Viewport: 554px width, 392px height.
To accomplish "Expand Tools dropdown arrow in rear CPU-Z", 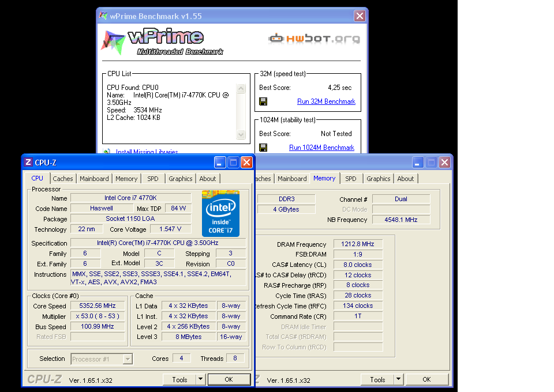I will [398, 380].
